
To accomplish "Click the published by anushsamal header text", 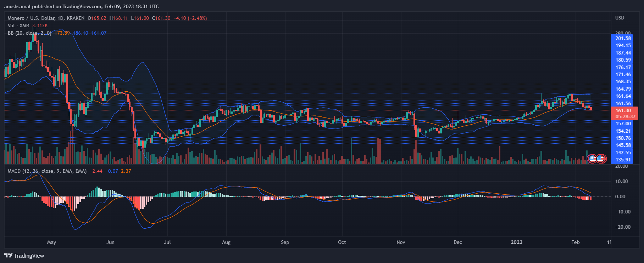I will 81,6.
